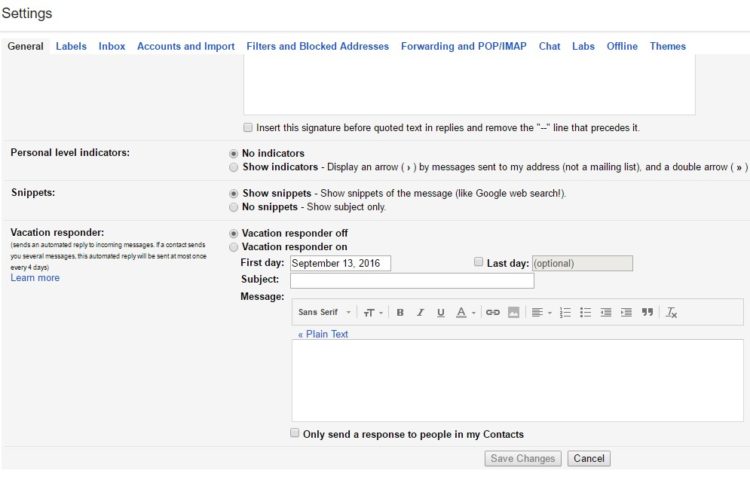Add a numbered list to message
The width and height of the screenshot is (750, 480).
(565, 313)
